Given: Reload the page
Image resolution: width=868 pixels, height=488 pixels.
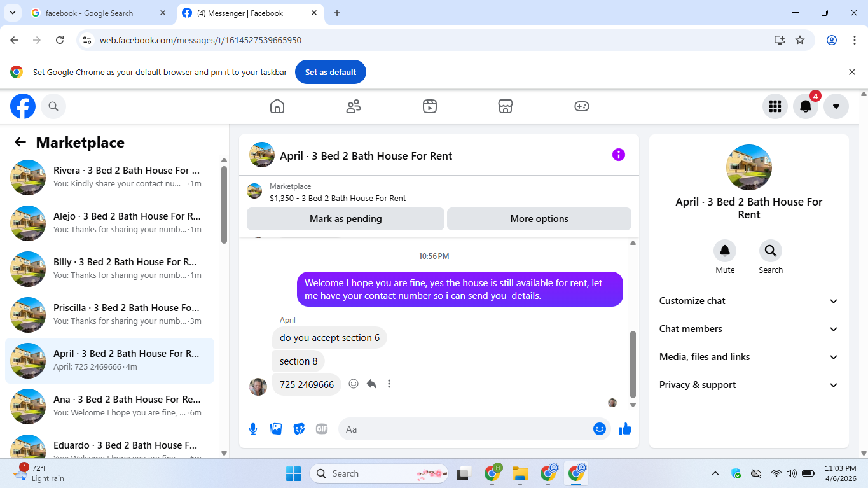Looking at the screenshot, I should coord(60,40).
